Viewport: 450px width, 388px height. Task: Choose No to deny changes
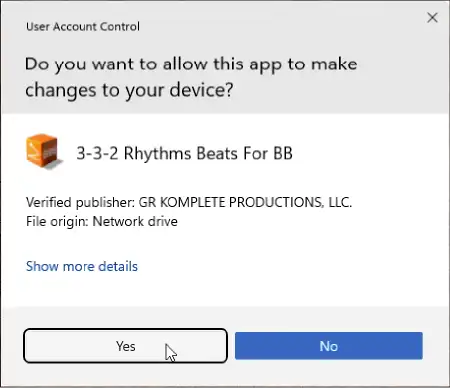(x=329, y=346)
